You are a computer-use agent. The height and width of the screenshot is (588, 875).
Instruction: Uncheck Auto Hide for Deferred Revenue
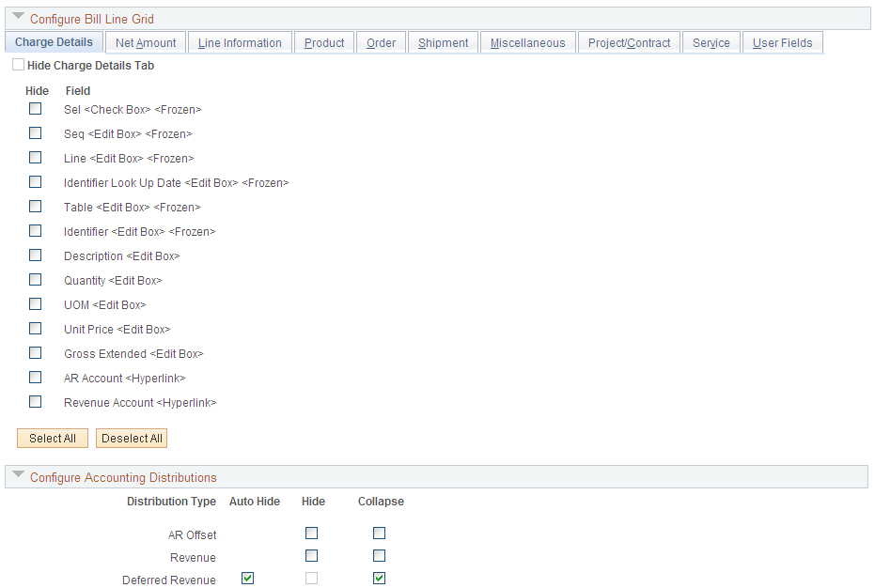click(x=247, y=578)
